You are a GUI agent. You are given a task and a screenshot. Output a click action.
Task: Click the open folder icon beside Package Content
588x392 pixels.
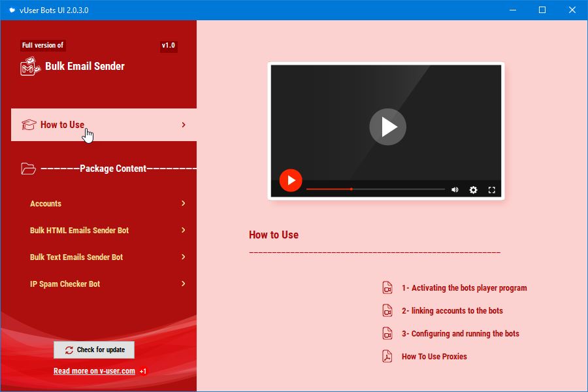point(29,169)
